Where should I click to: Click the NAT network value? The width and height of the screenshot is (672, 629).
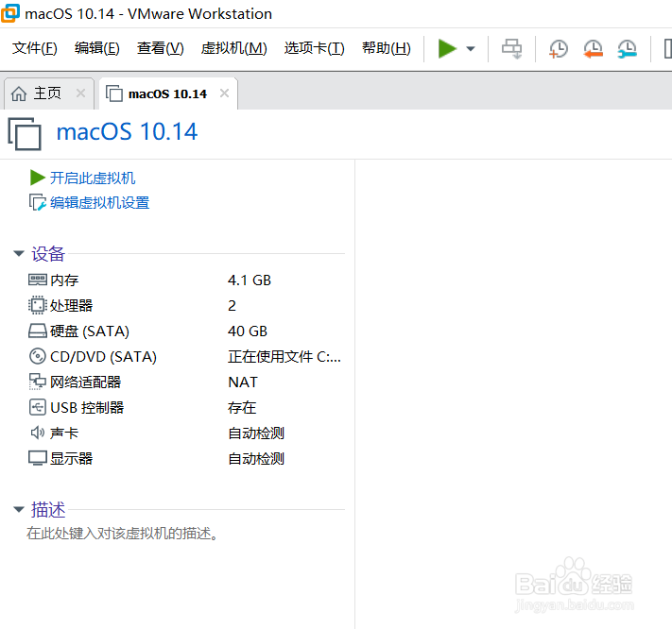[243, 382]
